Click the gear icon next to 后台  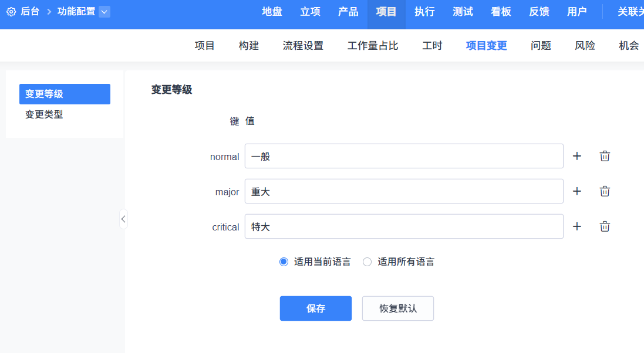(x=11, y=12)
